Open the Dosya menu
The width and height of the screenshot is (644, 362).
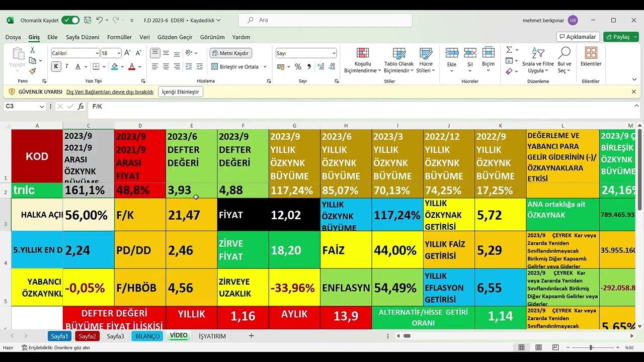point(13,37)
